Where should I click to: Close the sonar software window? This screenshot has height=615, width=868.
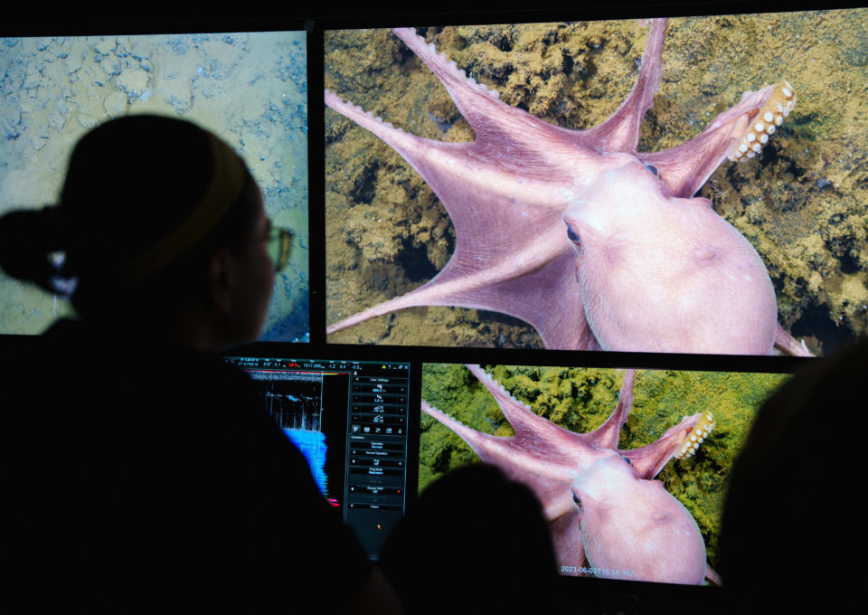click(x=406, y=366)
